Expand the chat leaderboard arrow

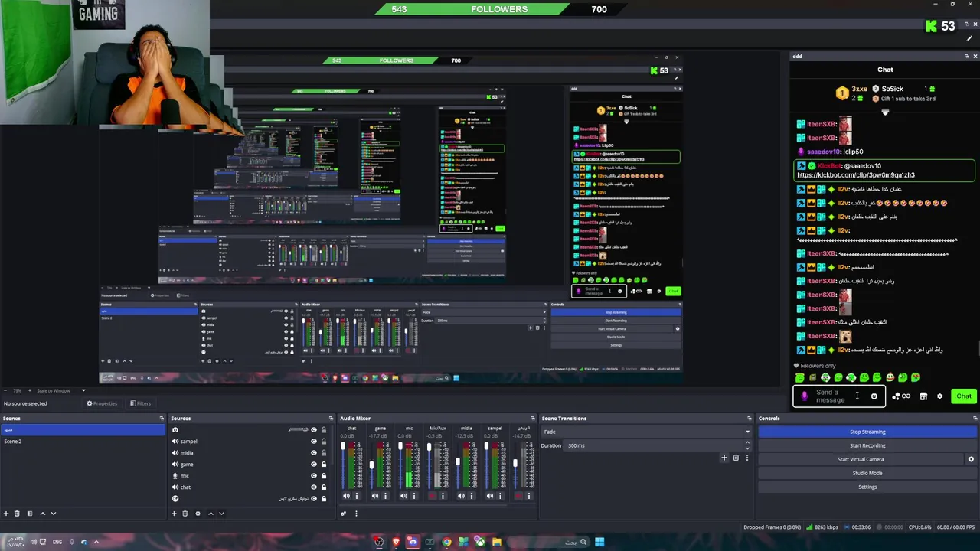point(885,112)
